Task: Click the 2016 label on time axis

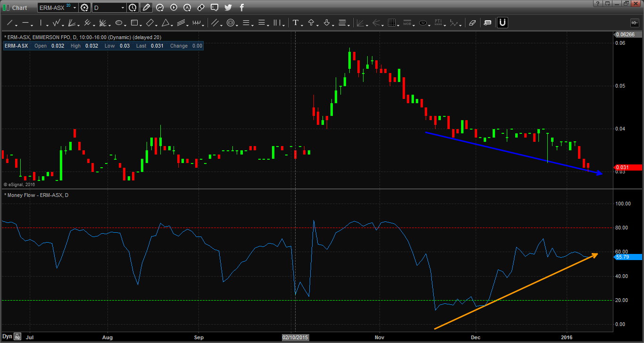Action: tap(566, 337)
